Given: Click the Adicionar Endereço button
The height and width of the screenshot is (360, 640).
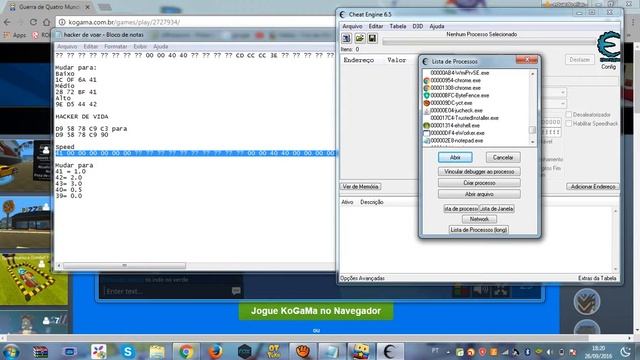Looking at the screenshot, I should (593, 187).
